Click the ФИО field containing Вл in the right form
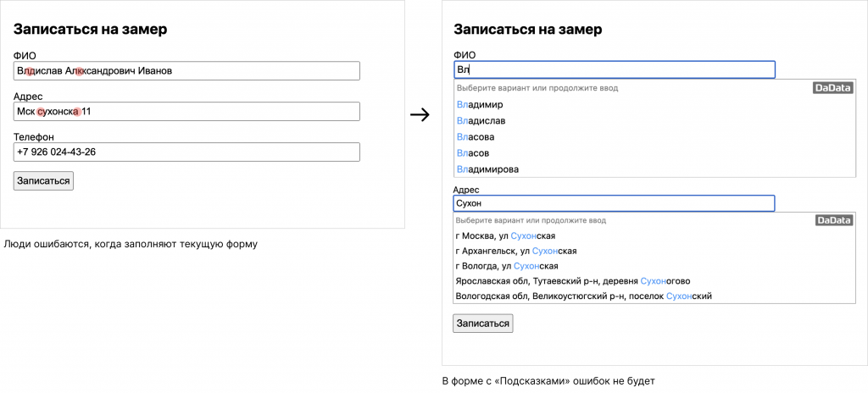The height and width of the screenshot is (393, 868). (614, 69)
